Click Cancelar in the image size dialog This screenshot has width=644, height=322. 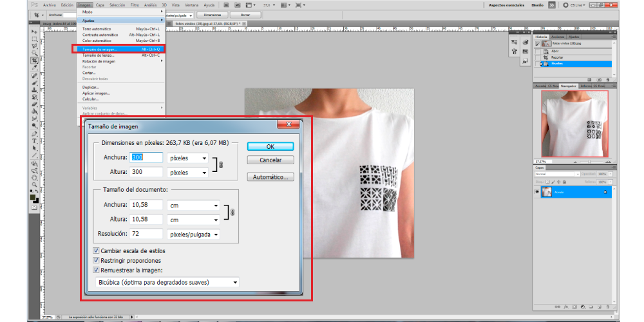tap(270, 160)
